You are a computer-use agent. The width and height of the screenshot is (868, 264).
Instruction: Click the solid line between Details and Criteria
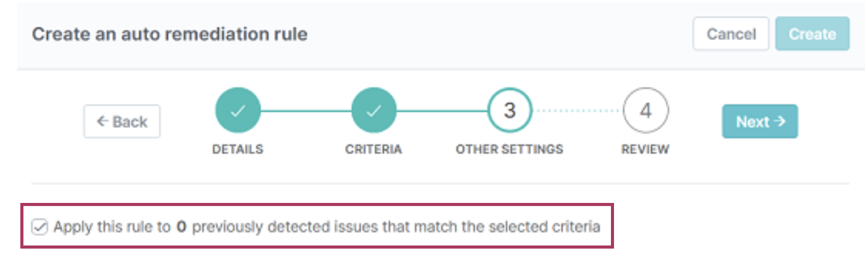[305, 111]
